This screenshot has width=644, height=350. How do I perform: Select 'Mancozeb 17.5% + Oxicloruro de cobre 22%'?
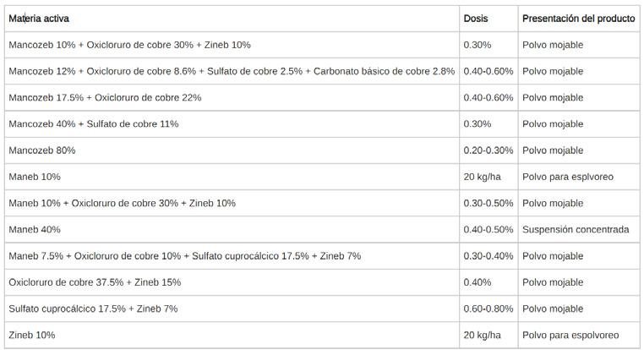pyautogui.click(x=105, y=97)
